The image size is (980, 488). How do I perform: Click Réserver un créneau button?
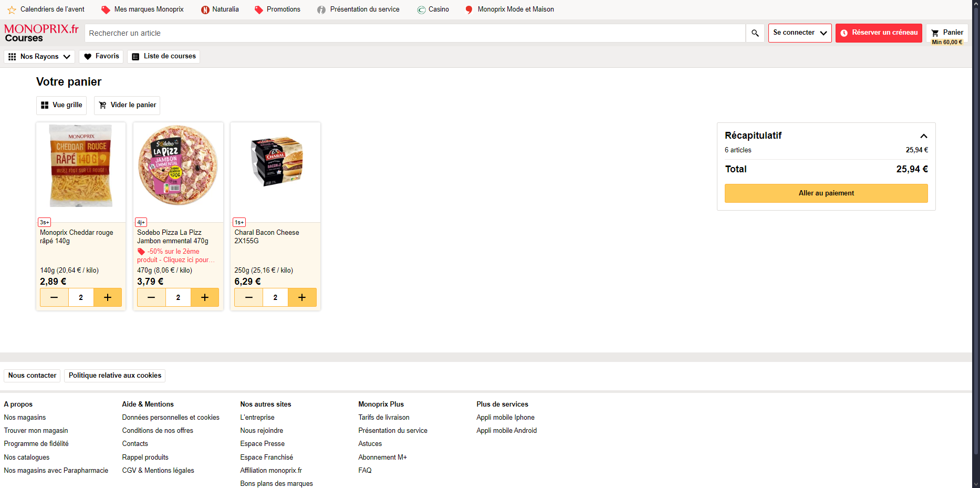pyautogui.click(x=879, y=33)
